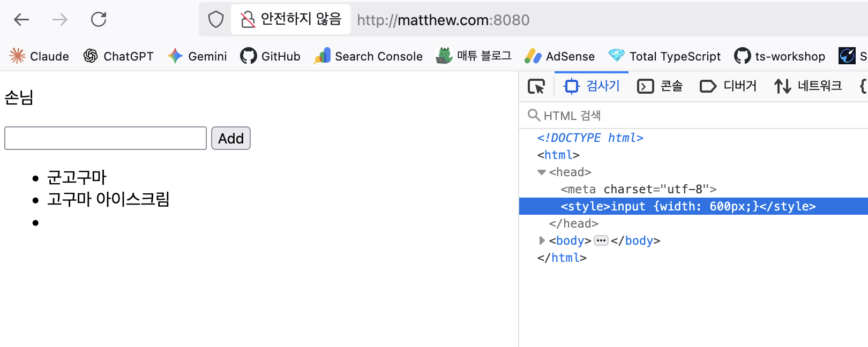Expand the body element node
The image size is (868, 347).
click(542, 241)
